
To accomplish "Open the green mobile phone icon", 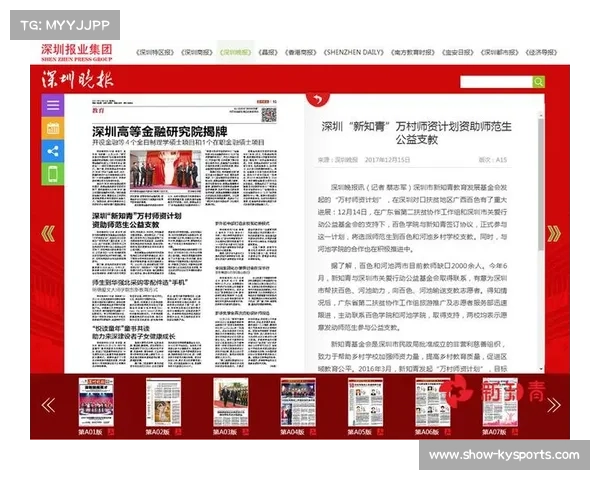I will [x=53, y=174].
